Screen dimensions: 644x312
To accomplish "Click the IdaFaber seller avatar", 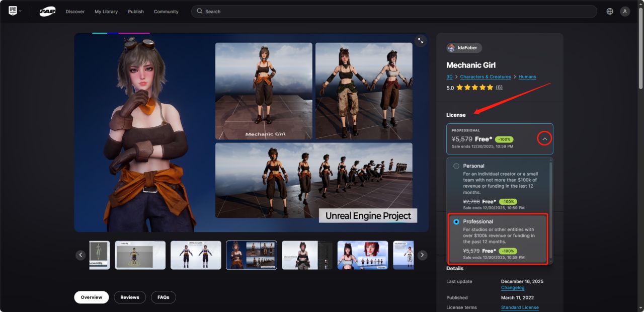I will (x=451, y=48).
